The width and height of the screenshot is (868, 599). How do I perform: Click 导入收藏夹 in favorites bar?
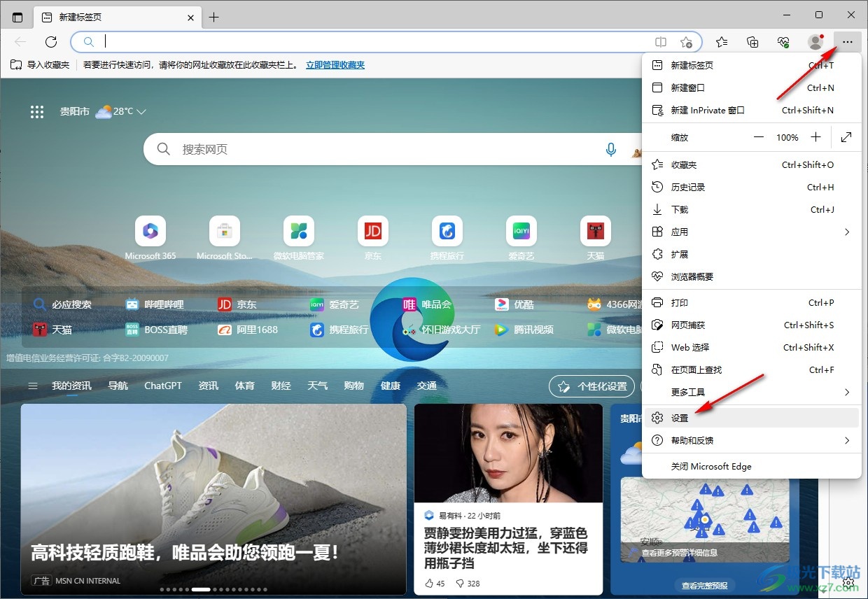[41, 65]
